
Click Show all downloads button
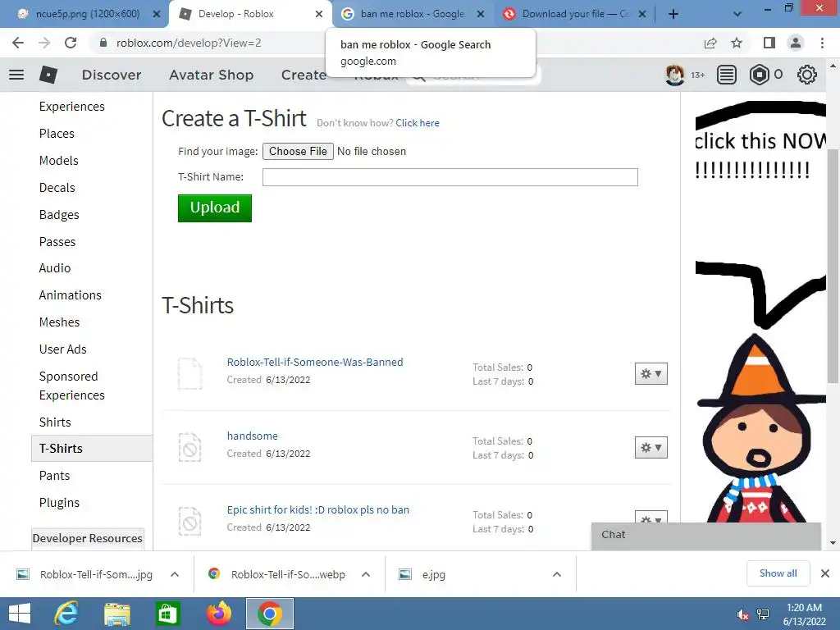pyautogui.click(x=778, y=573)
